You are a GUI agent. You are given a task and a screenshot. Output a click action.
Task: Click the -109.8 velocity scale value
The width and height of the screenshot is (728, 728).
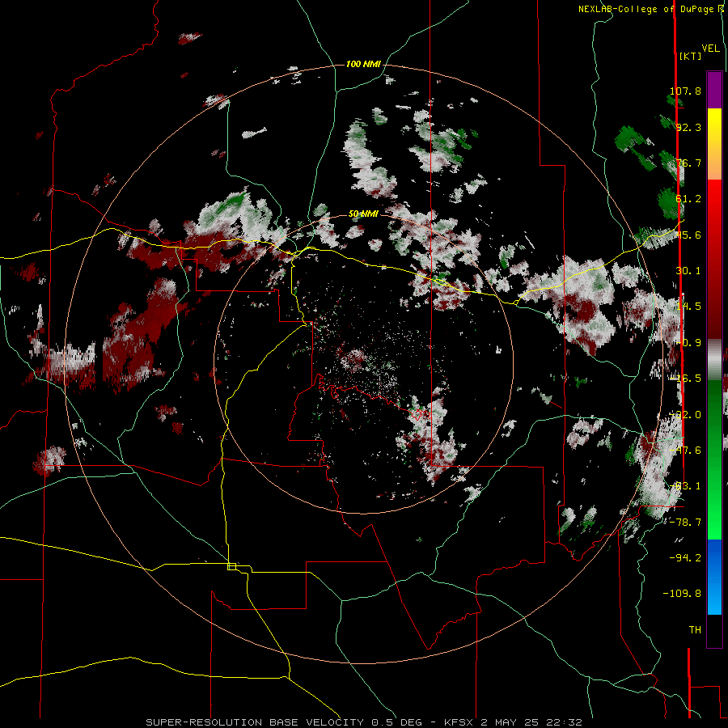point(682,594)
